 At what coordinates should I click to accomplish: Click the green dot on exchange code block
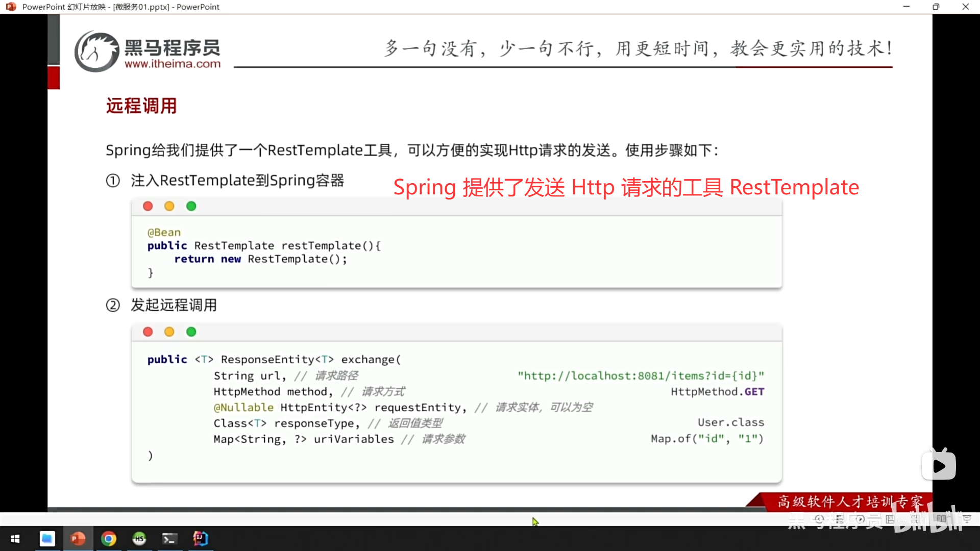pos(191,332)
